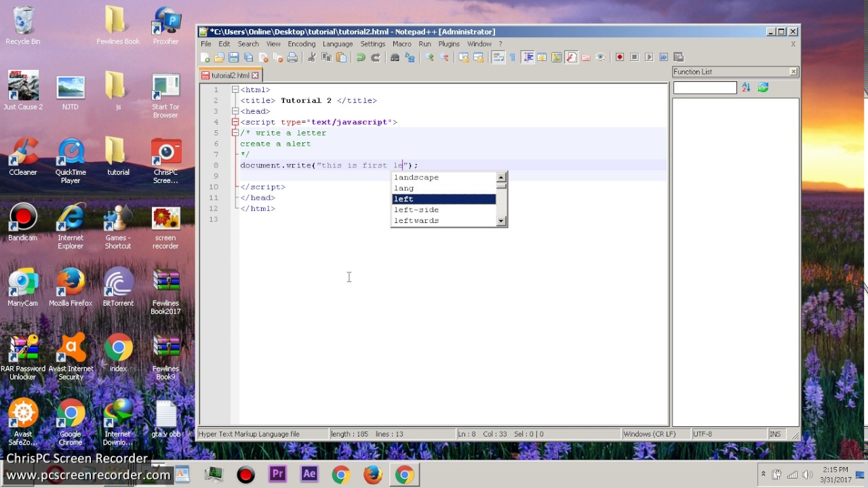Click the Print toolbar icon
The height and width of the screenshot is (488, 868).
[x=292, y=58]
